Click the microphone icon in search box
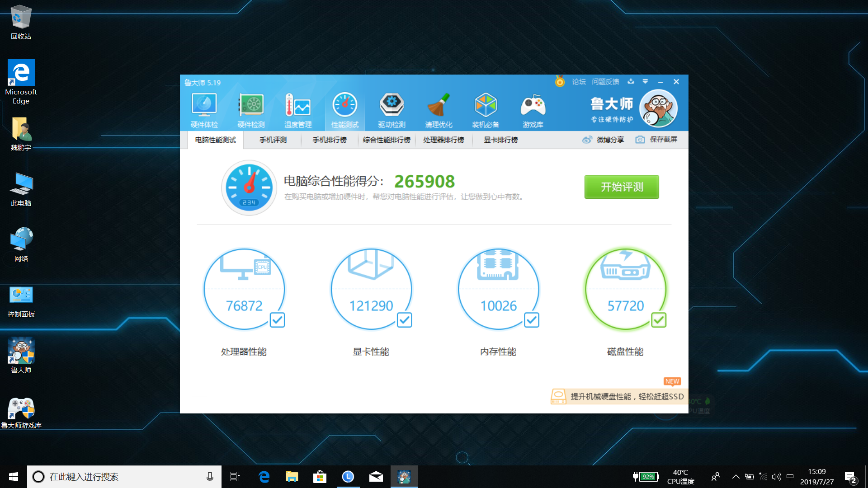This screenshot has width=868, height=488. click(x=210, y=477)
